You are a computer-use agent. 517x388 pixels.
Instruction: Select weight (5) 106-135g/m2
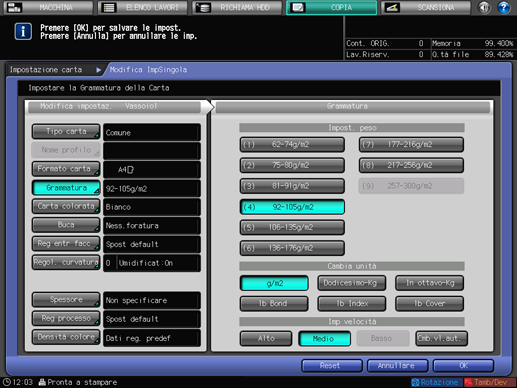click(292, 227)
